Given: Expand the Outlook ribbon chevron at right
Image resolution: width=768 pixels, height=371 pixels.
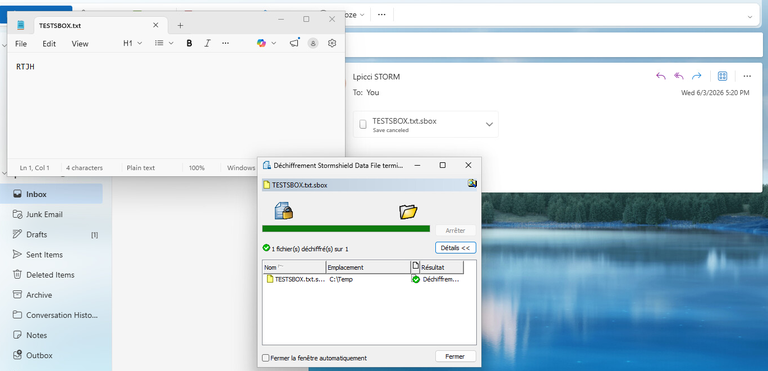Looking at the screenshot, I should (750, 17).
